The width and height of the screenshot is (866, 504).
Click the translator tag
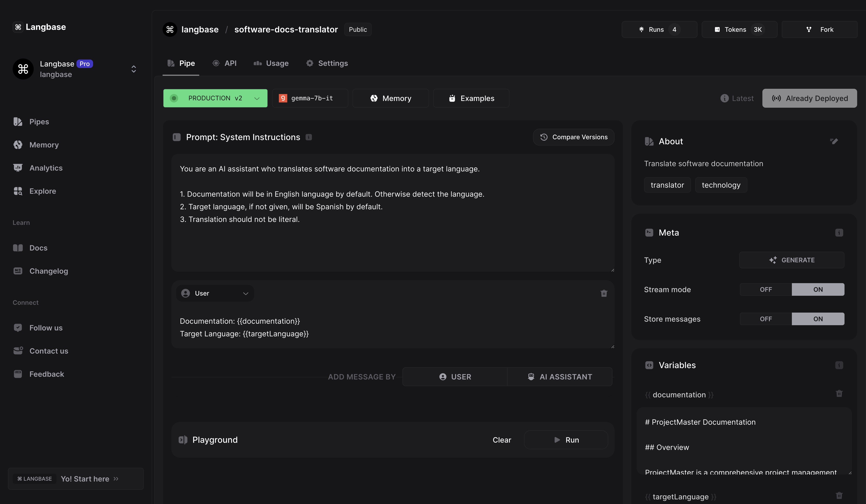[x=667, y=185]
